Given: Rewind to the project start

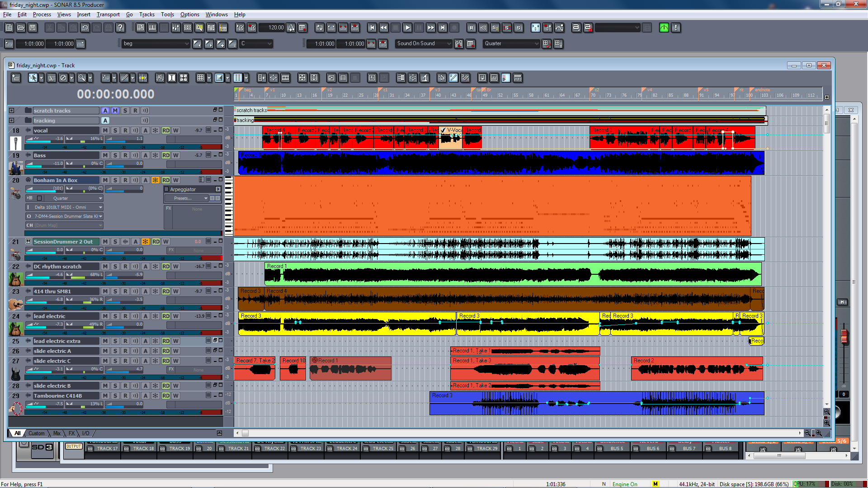Looking at the screenshot, I should click(372, 28).
